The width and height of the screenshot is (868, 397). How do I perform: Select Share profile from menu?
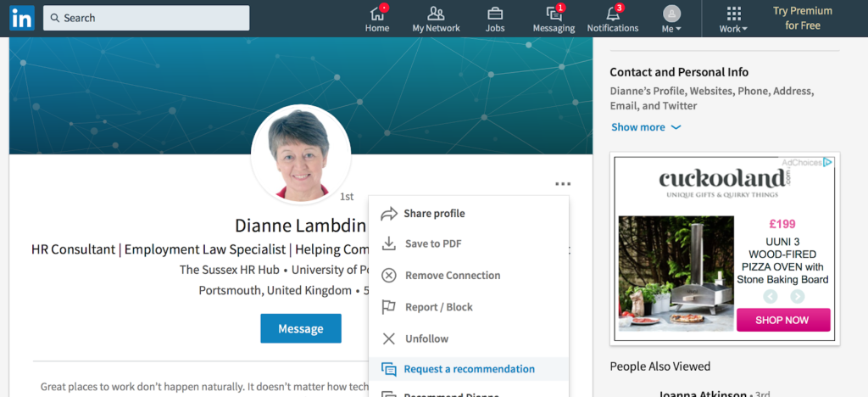(x=434, y=214)
